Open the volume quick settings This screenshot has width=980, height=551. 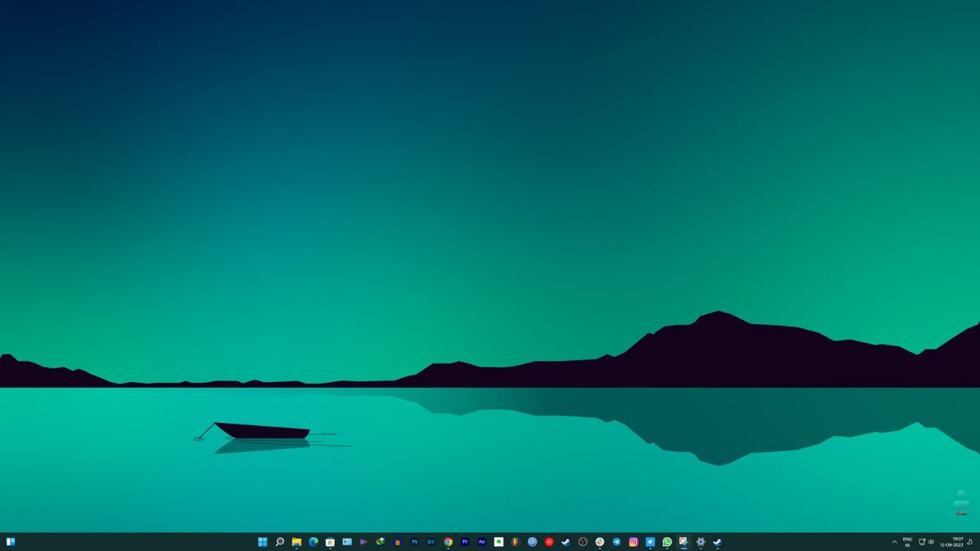click(931, 542)
